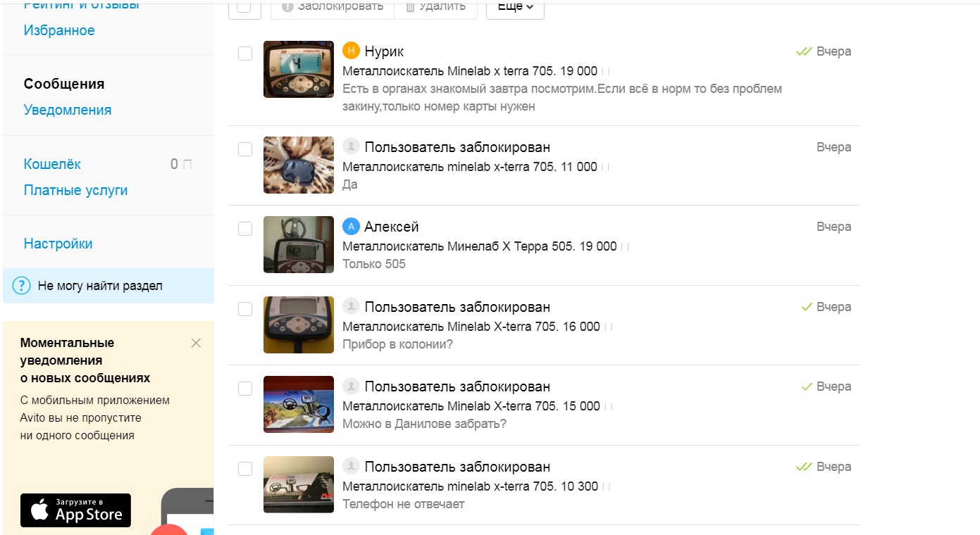Click the grey blocked-user avatar in the Да conversation
980x535 pixels.
click(351, 146)
